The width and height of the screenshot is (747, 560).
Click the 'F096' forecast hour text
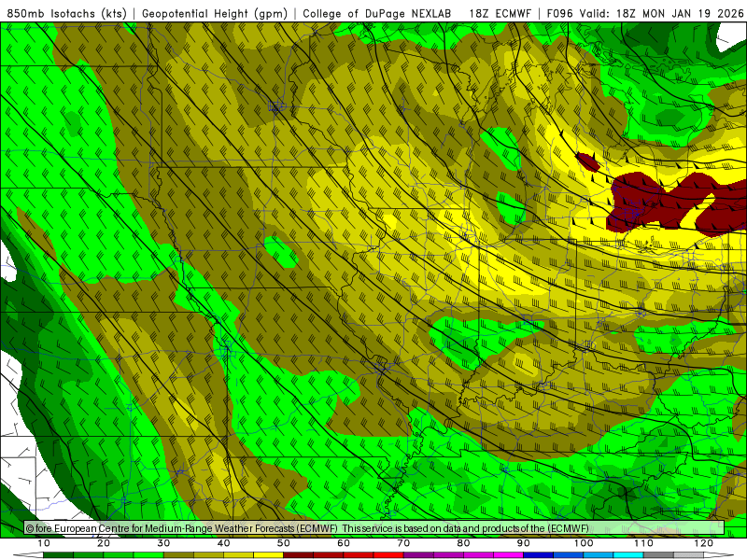tap(561, 14)
